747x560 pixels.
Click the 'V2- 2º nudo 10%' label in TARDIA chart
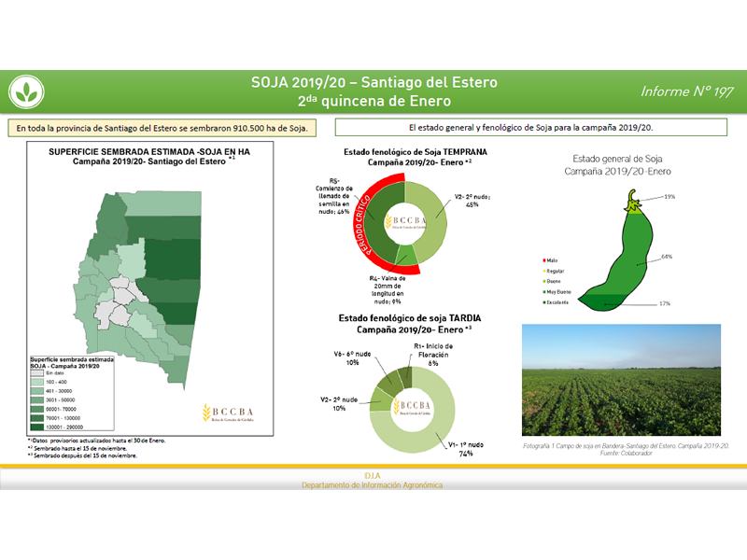coord(339,404)
